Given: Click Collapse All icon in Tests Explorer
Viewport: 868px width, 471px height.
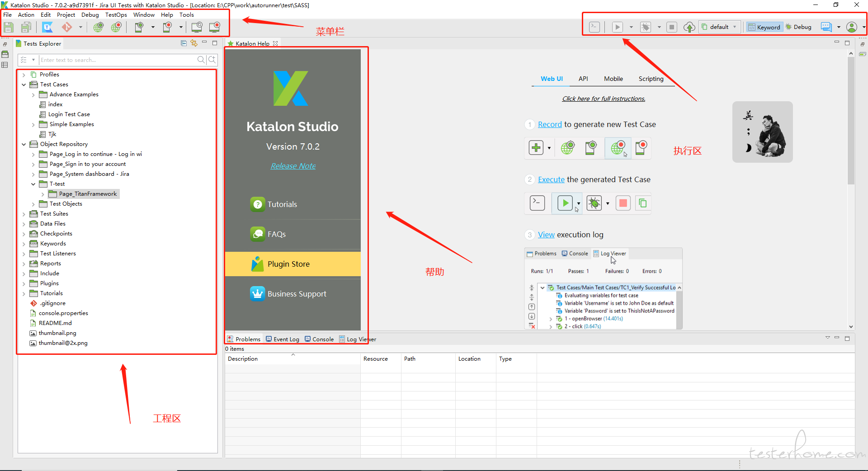Looking at the screenshot, I should coord(184,43).
